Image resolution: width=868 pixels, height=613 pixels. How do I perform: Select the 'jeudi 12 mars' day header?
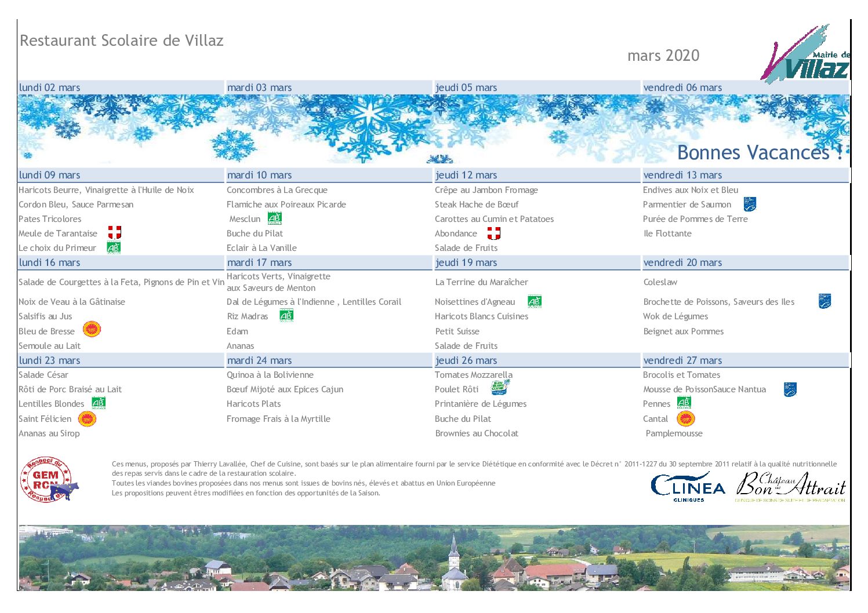click(537, 175)
